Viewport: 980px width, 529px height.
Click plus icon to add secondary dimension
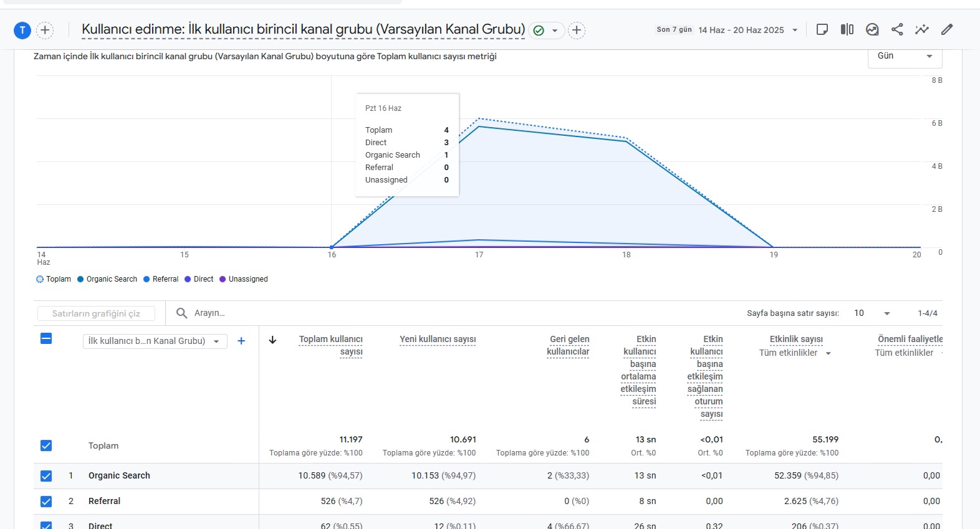tap(241, 341)
